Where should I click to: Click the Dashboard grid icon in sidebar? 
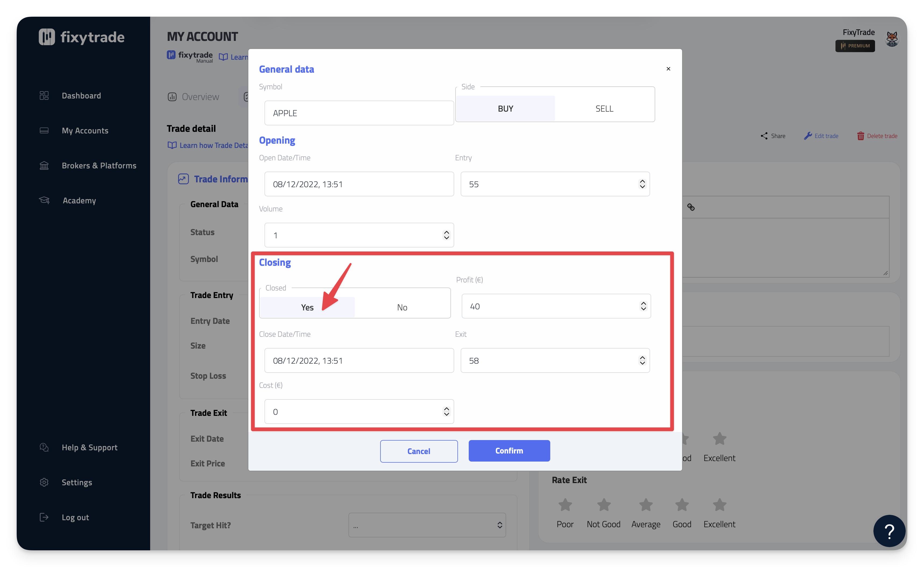pos(44,96)
